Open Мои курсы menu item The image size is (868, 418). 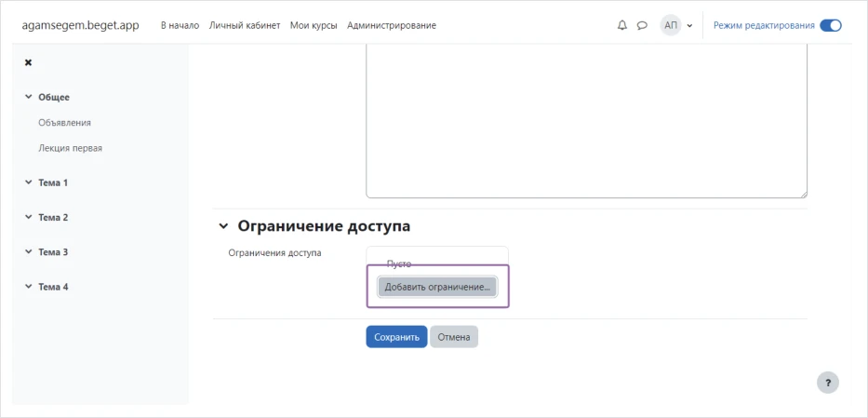click(x=314, y=25)
